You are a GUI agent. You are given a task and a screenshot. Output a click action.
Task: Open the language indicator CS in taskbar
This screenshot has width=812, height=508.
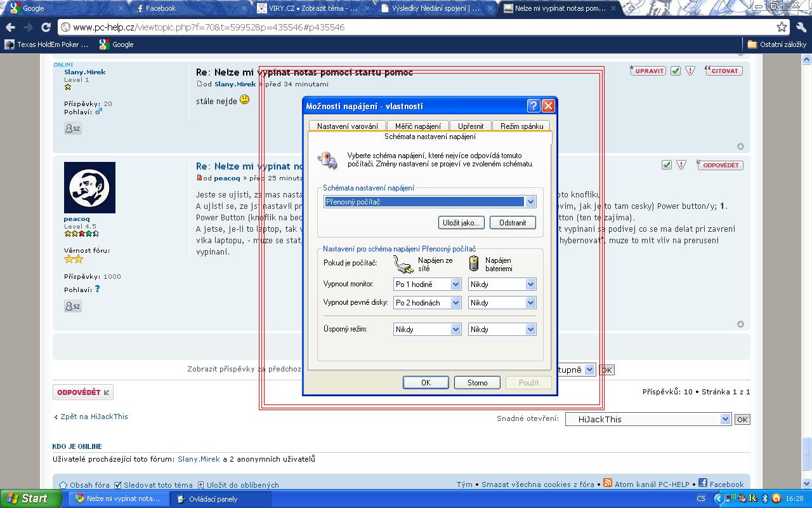[701, 498]
